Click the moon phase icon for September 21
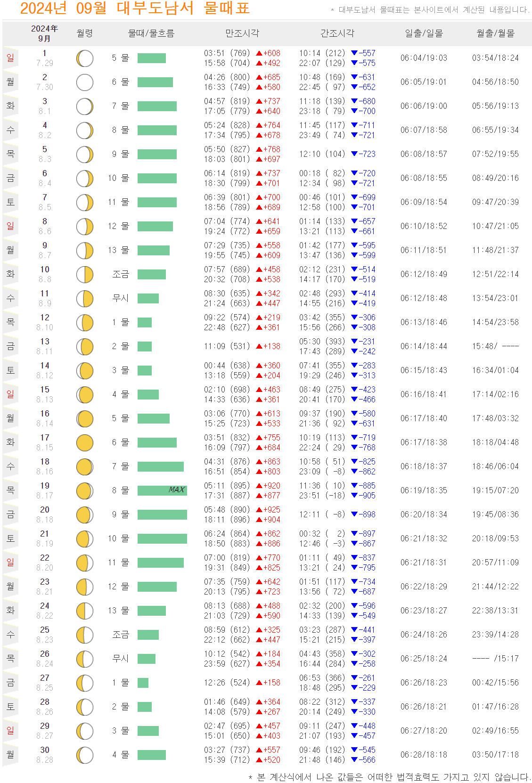Image resolution: width=532 pixels, height=783 pixels. pyautogui.click(x=85, y=539)
